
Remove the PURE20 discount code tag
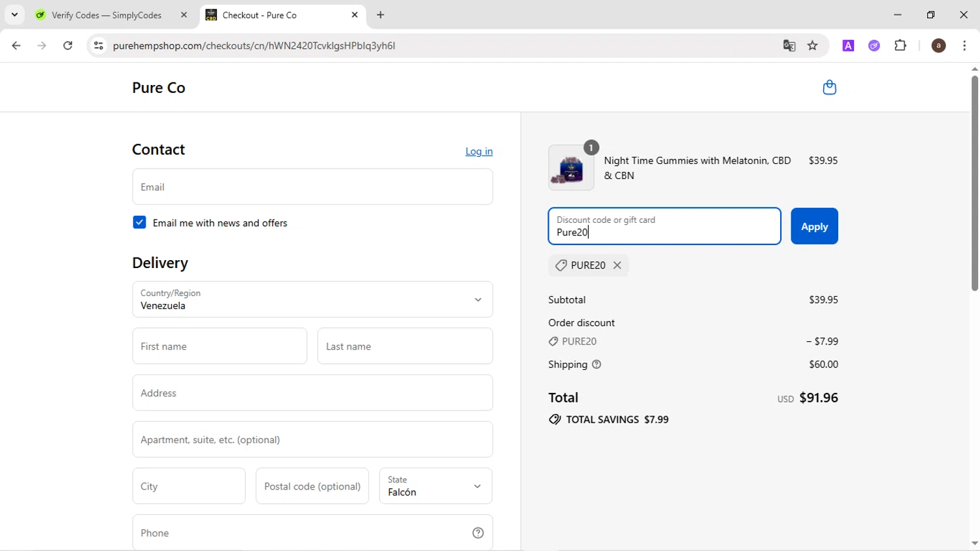pyautogui.click(x=617, y=265)
